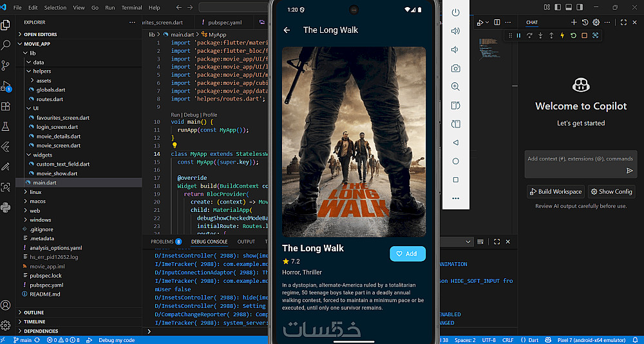
Task: Show Copilot chat history
Action: (x=585, y=22)
